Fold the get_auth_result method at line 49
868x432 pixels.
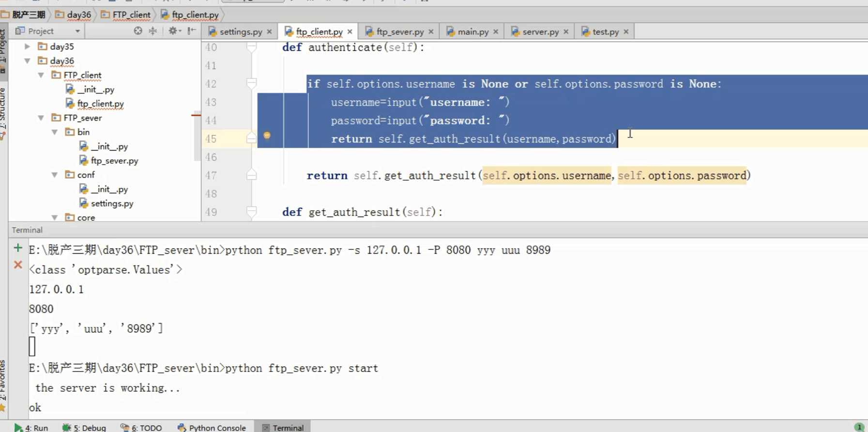(251, 212)
